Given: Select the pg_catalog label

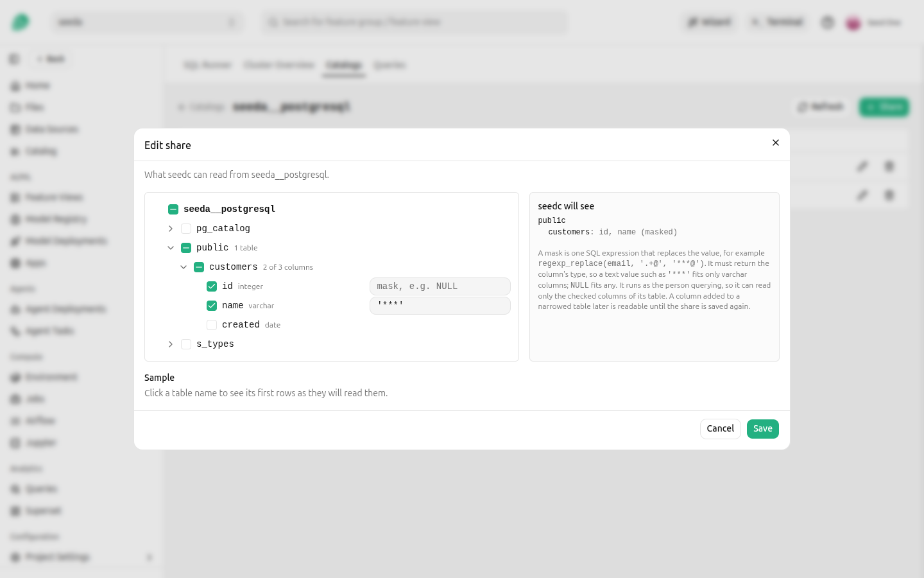Looking at the screenshot, I should coord(223,229).
